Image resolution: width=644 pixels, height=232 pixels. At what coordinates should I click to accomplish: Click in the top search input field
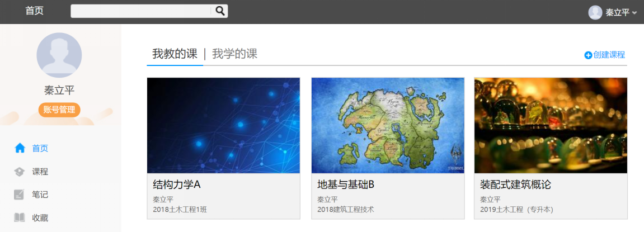pos(141,11)
